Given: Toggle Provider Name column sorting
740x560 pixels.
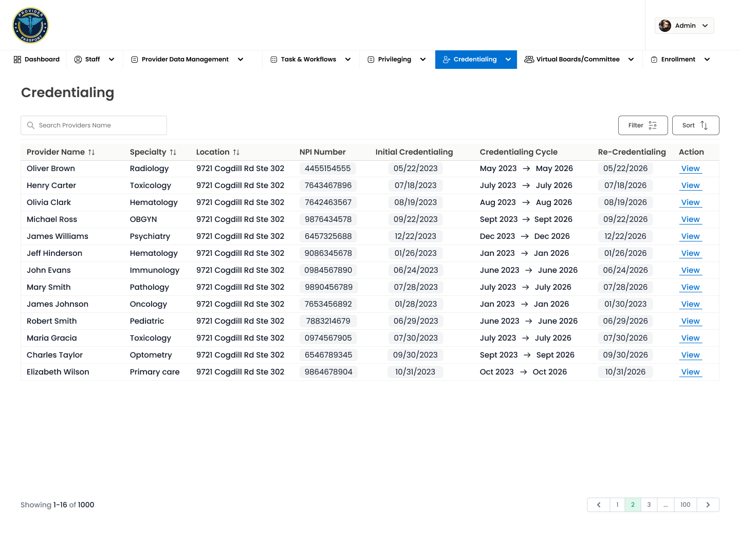Looking at the screenshot, I should pos(92,152).
